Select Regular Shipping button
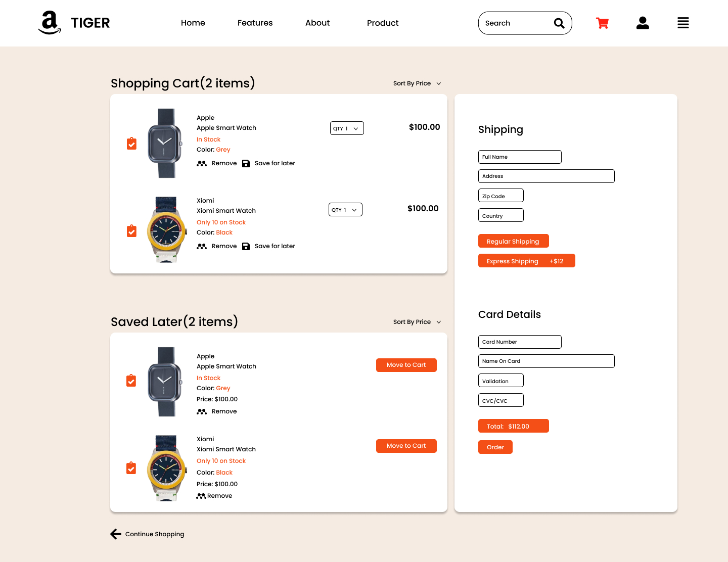This screenshot has height=562, width=728. tap(514, 241)
